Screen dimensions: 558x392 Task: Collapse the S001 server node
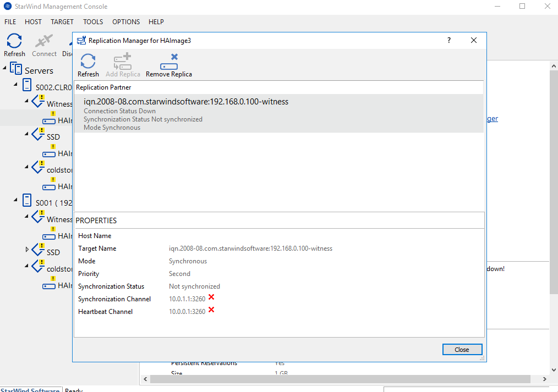coord(15,200)
